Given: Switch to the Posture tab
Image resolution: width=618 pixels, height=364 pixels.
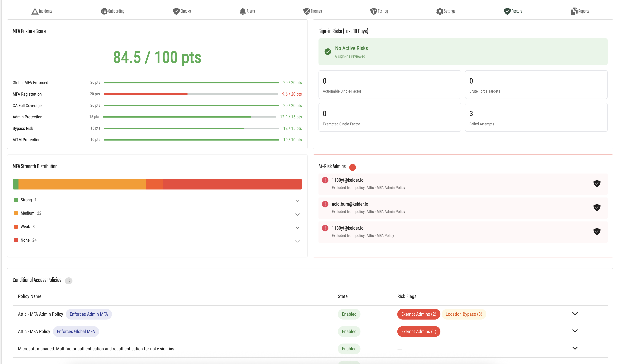Looking at the screenshot, I should click(x=513, y=11).
